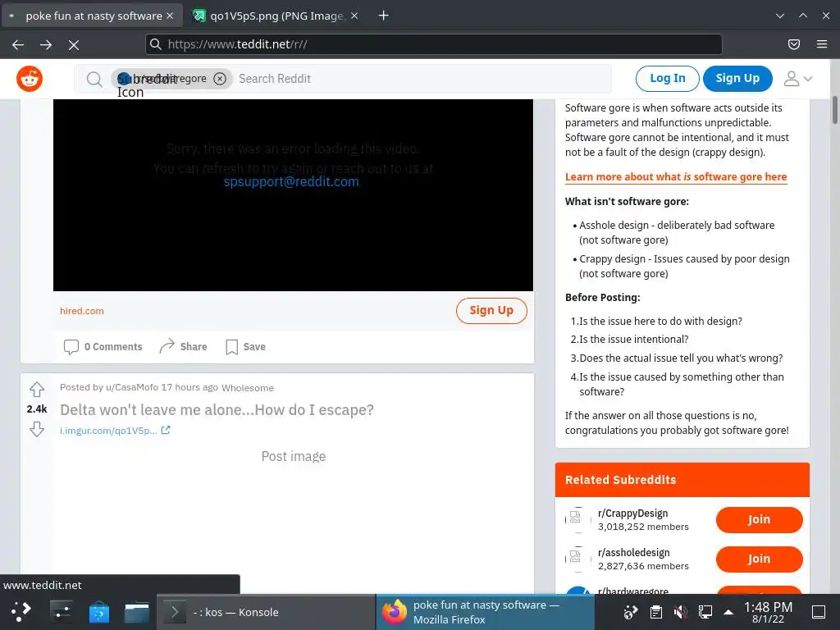Open a new tab with plus button
Image resolution: width=840 pixels, height=630 pixels.
click(x=384, y=16)
